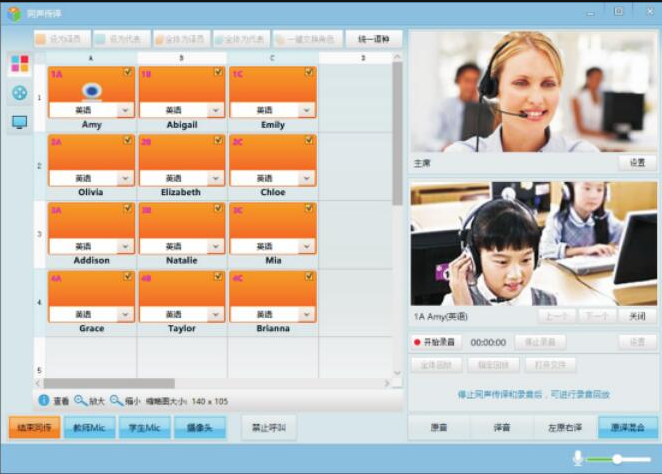Click the blue recording playback hint text
Screen dimensions: 662x474
(x=534, y=394)
